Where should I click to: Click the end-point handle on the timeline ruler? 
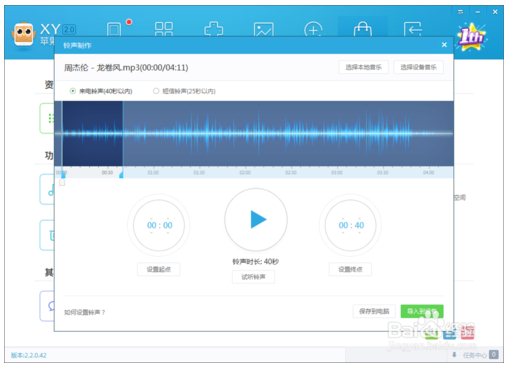pos(121,173)
